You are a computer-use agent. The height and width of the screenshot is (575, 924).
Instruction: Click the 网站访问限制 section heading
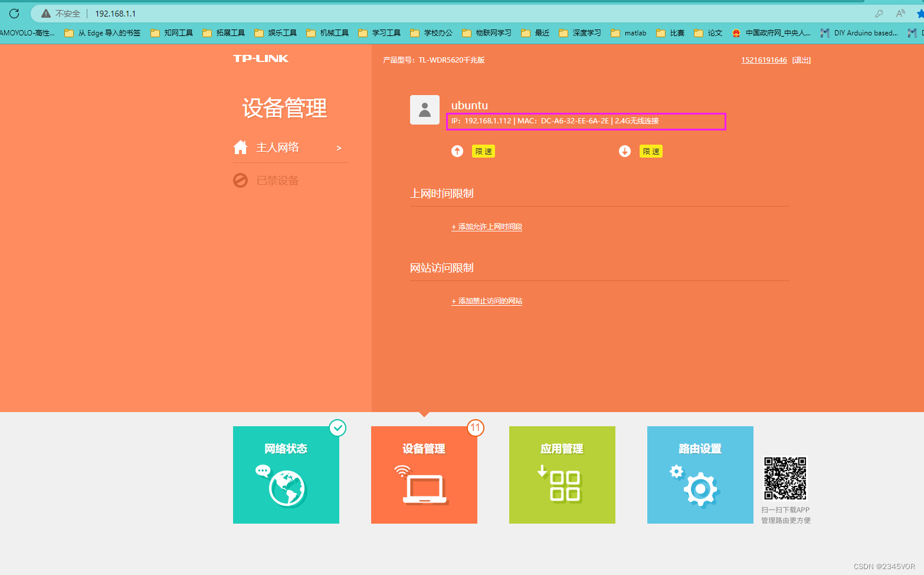[x=442, y=268]
